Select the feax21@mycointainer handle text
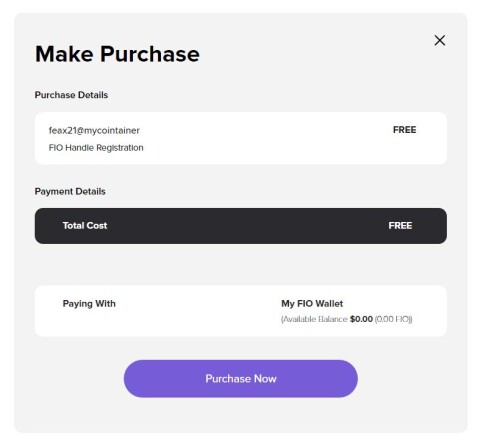 [94, 130]
